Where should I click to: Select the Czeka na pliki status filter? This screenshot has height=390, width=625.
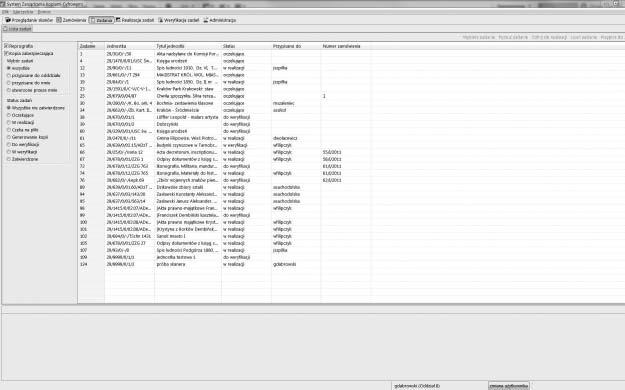pyautogui.click(x=23, y=130)
